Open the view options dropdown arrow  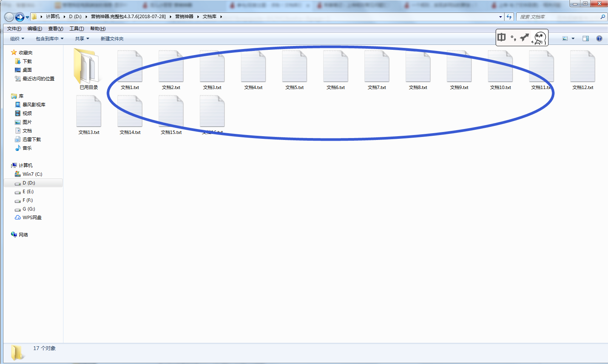[x=573, y=38]
